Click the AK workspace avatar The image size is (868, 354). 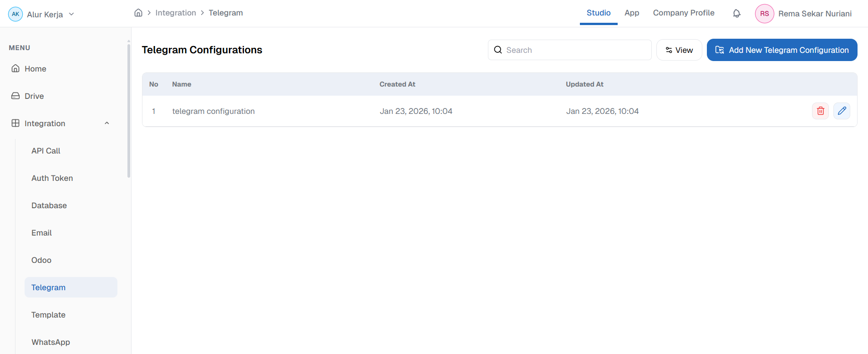(15, 14)
